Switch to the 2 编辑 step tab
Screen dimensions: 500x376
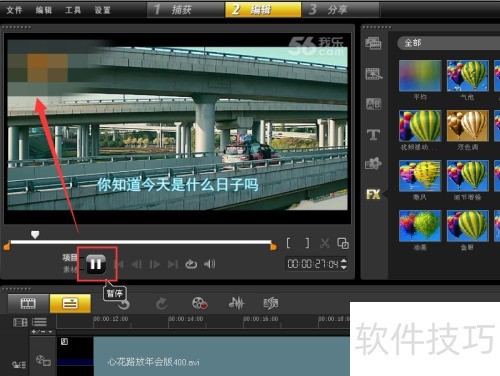(263, 9)
